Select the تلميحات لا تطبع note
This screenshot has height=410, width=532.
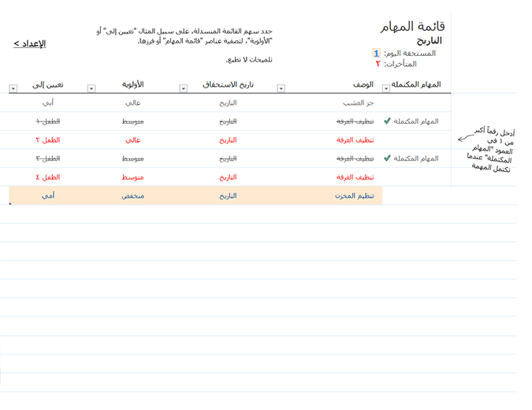coord(249,60)
